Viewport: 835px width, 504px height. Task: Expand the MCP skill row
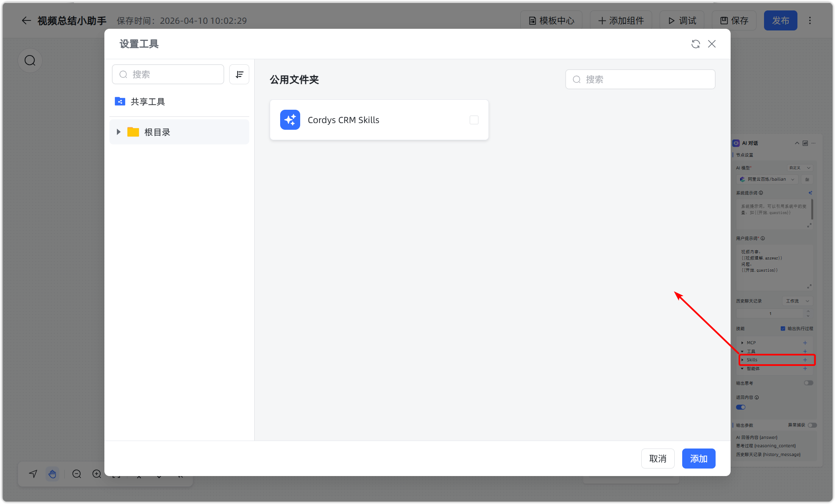(x=742, y=343)
